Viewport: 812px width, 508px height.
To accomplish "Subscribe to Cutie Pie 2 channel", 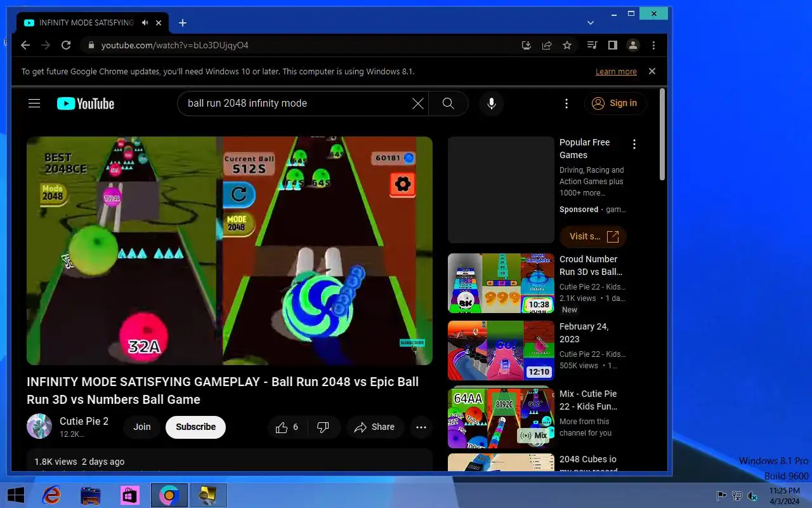I will 196,427.
